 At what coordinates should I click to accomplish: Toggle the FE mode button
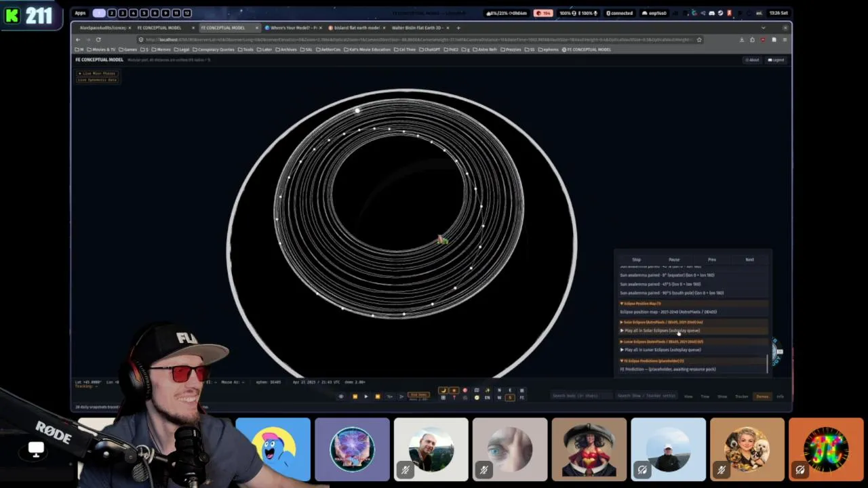[521, 398]
